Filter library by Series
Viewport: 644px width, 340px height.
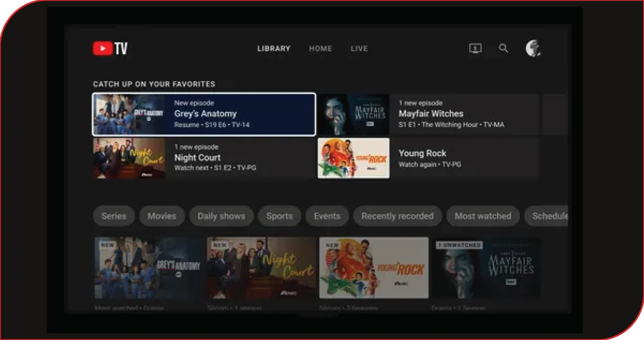114,216
